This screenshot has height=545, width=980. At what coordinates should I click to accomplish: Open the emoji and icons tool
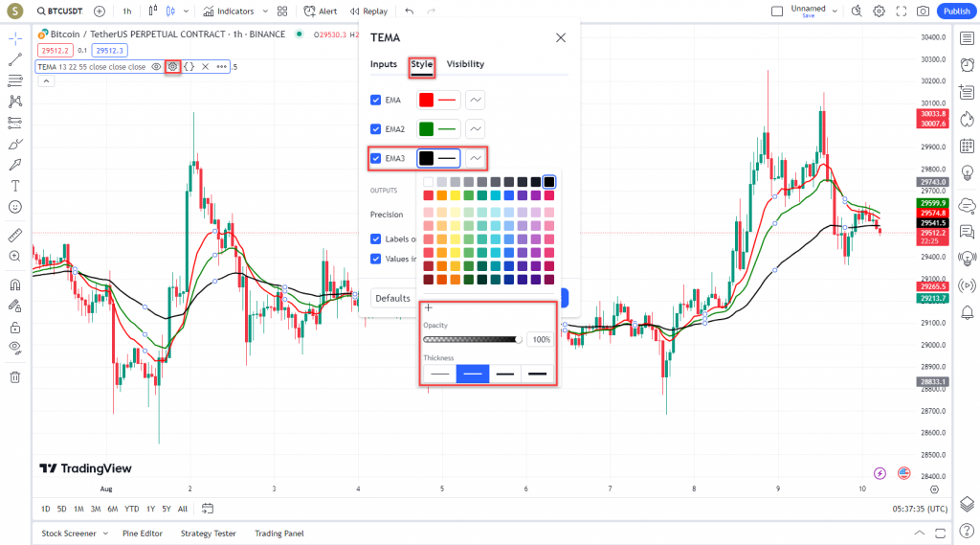[15, 207]
